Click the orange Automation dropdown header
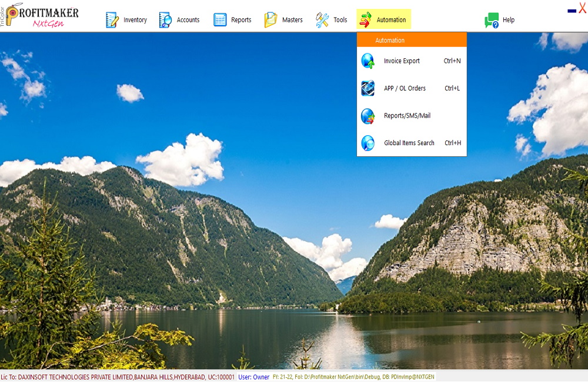 [x=412, y=41]
